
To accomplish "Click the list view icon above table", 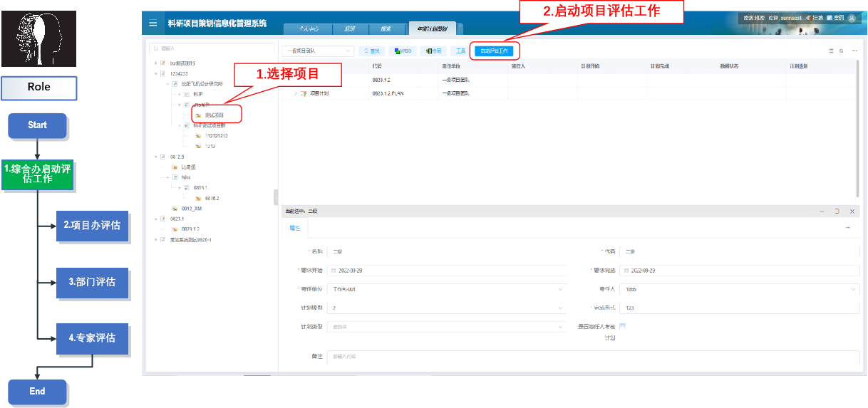I will 831,51.
